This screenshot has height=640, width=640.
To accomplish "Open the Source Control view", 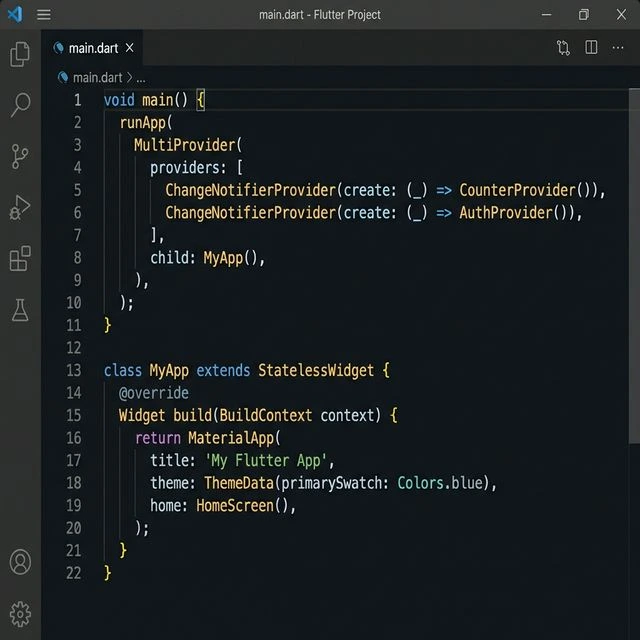I will (x=20, y=156).
